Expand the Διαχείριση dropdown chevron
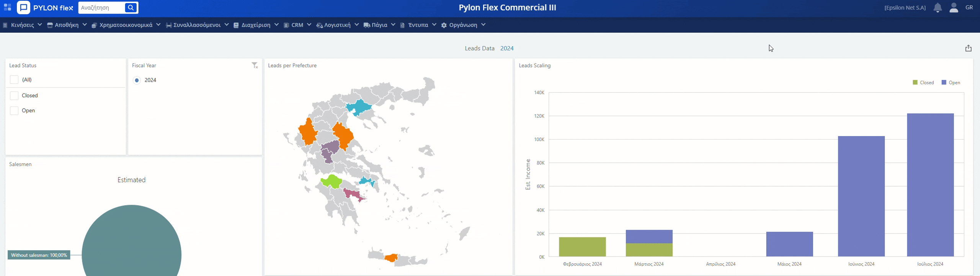 (x=276, y=25)
